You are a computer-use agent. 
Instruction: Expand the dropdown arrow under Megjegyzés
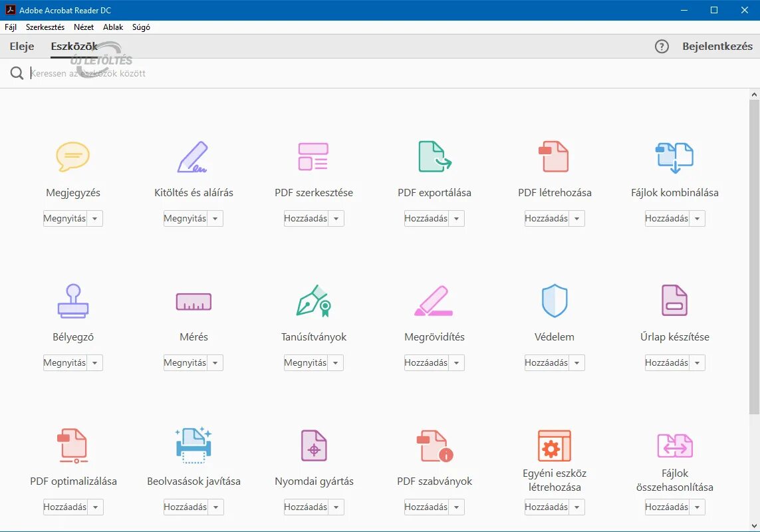click(x=95, y=219)
